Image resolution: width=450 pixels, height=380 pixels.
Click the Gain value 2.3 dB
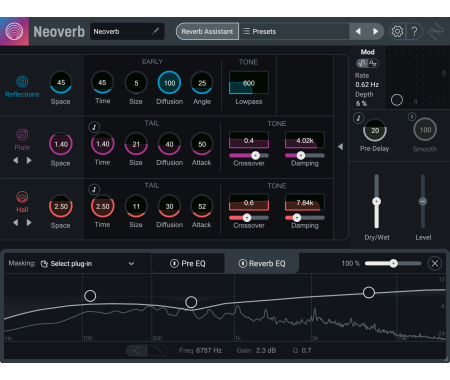pos(266,350)
